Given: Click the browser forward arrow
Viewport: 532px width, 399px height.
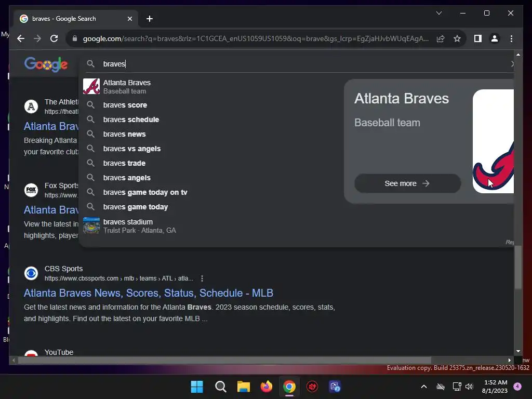Looking at the screenshot, I should coord(37,38).
